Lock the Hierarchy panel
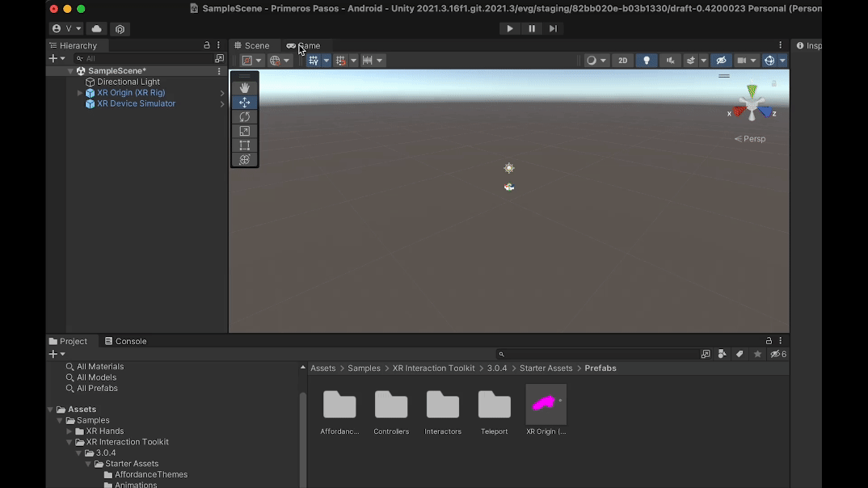 206,45
